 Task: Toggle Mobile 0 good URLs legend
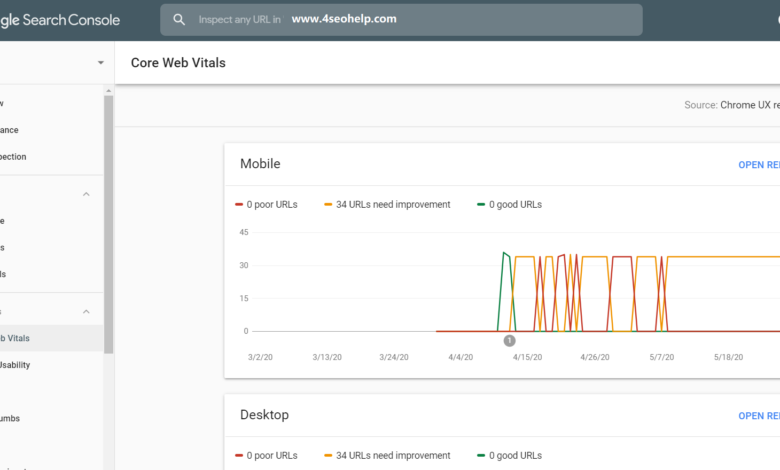pos(509,204)
